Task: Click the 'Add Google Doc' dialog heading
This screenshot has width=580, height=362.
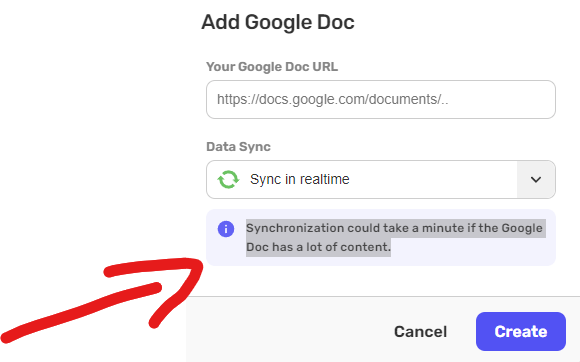Action: [278, 22]
